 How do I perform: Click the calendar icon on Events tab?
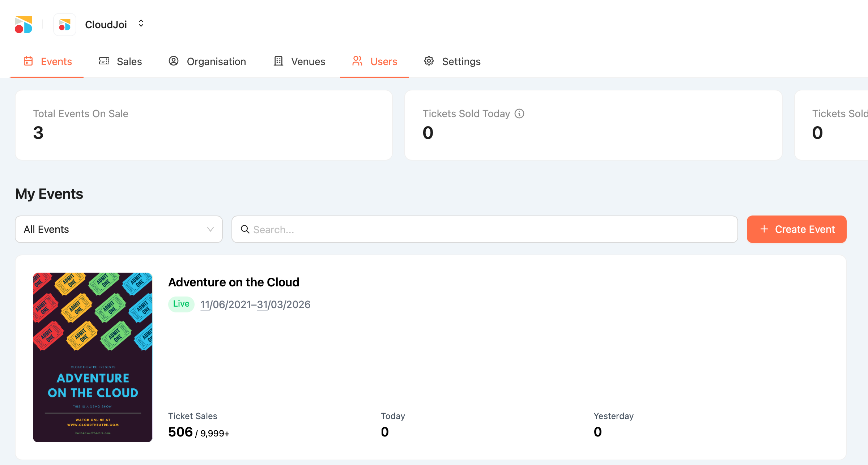28,61
